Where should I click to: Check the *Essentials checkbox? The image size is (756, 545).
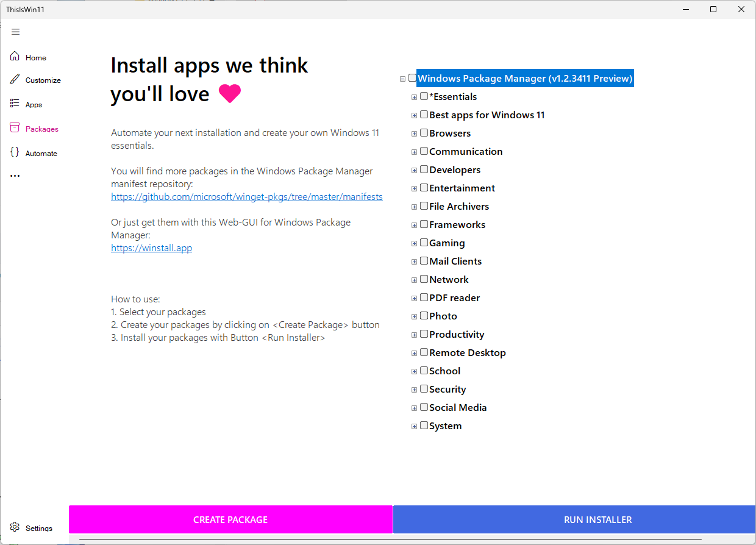pos(424,96)
